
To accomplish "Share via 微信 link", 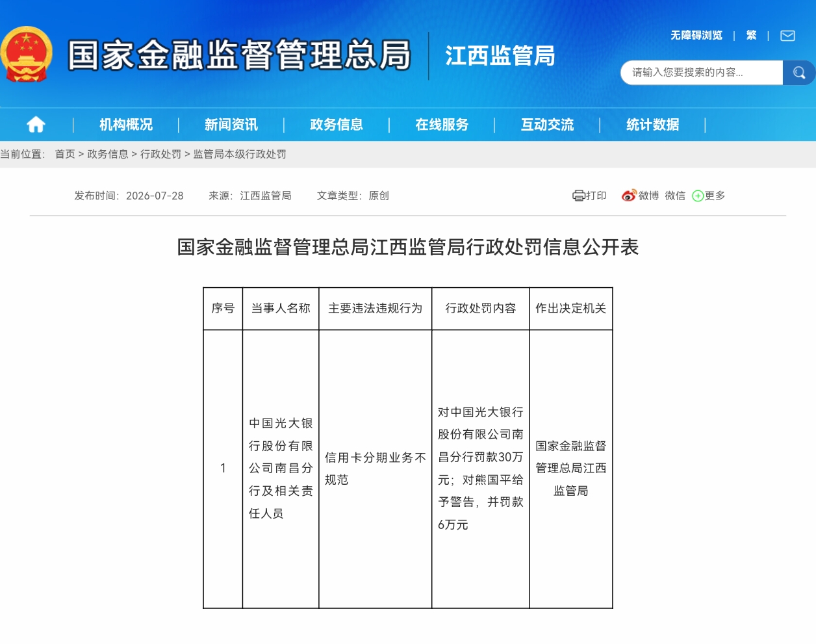I will [675, 196].
